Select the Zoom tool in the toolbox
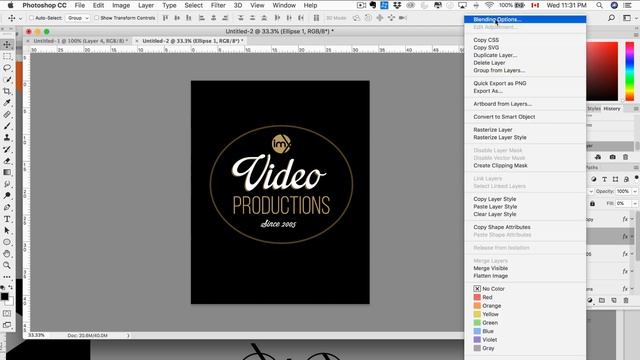Screen dimensions: 640x360 (x=7, y=265)
